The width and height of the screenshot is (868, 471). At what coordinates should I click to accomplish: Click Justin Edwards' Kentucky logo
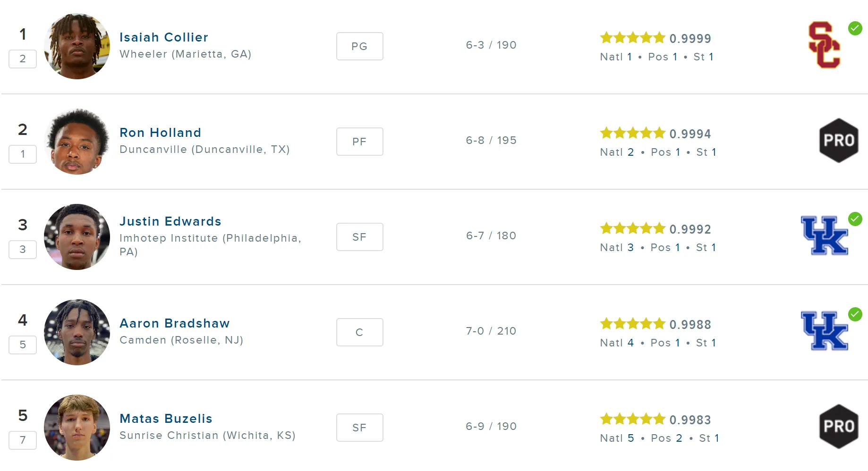point(825,235)
